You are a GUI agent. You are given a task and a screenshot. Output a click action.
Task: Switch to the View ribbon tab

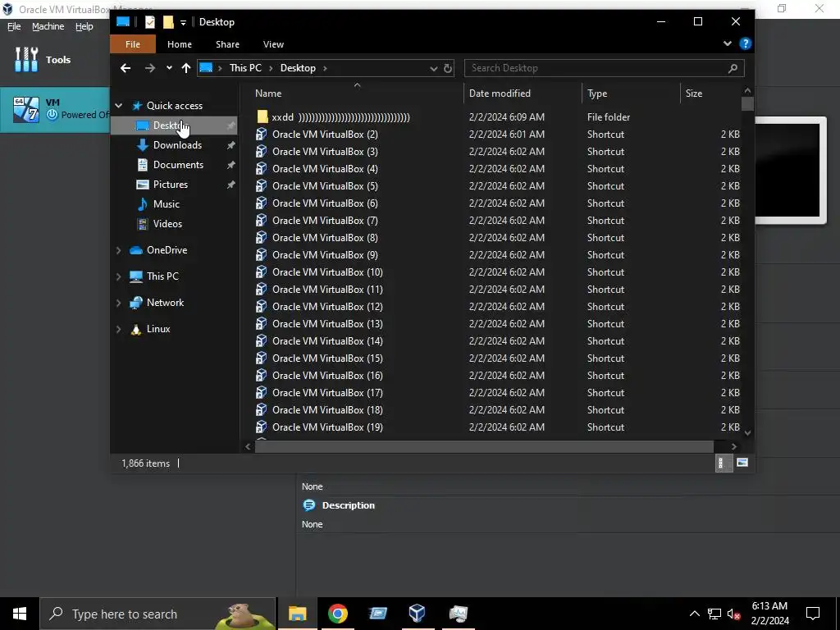[x=273, y=44]
